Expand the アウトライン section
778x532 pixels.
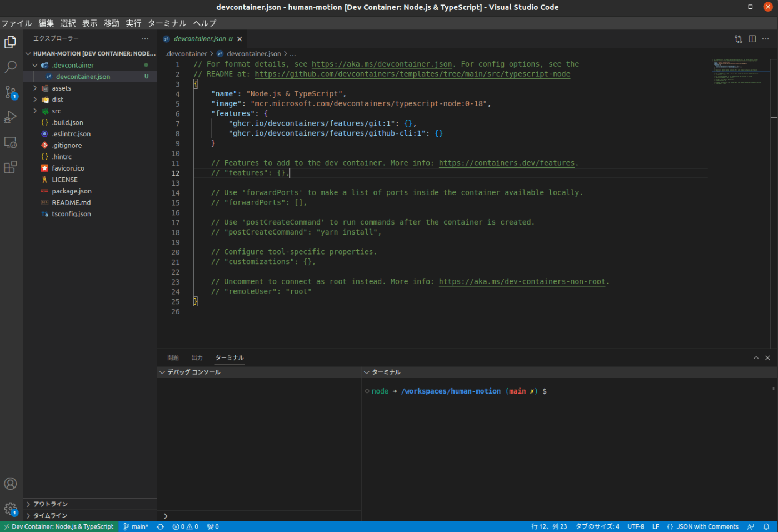90,504
